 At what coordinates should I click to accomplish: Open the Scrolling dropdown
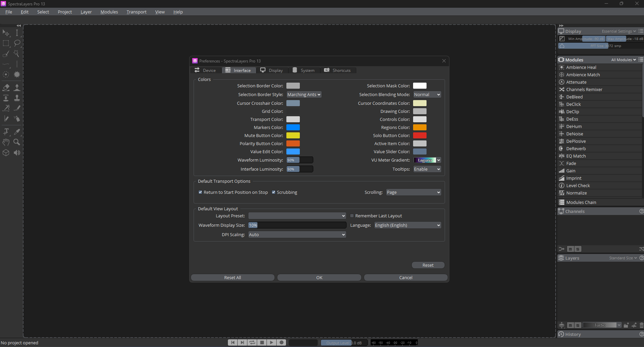click(x=413, y=192)
